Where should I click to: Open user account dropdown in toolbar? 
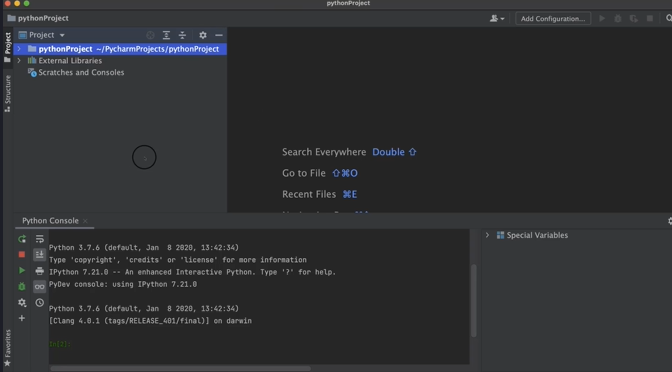pos(497,18)
